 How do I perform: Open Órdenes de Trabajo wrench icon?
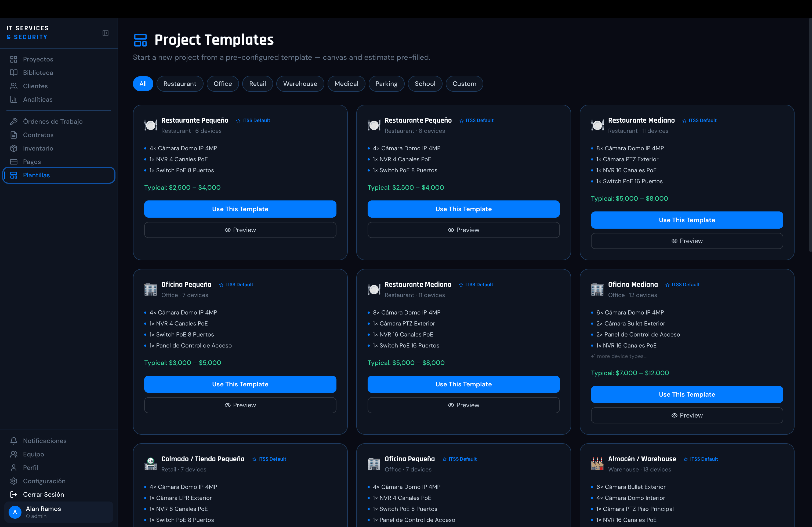(14, 121)
